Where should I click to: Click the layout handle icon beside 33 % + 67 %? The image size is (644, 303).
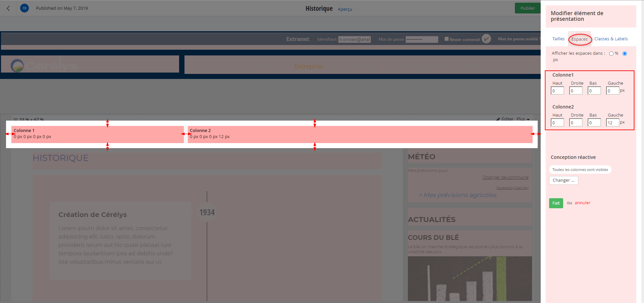click(x=15, y=120)
